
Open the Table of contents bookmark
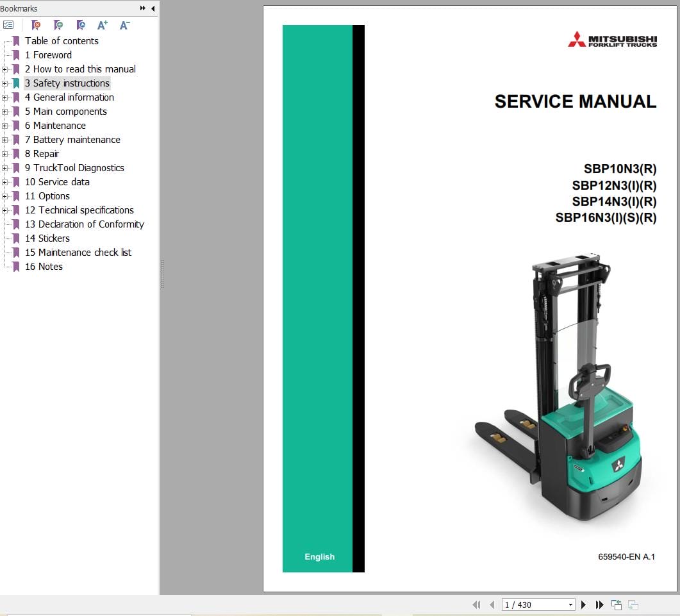[61, 40]
